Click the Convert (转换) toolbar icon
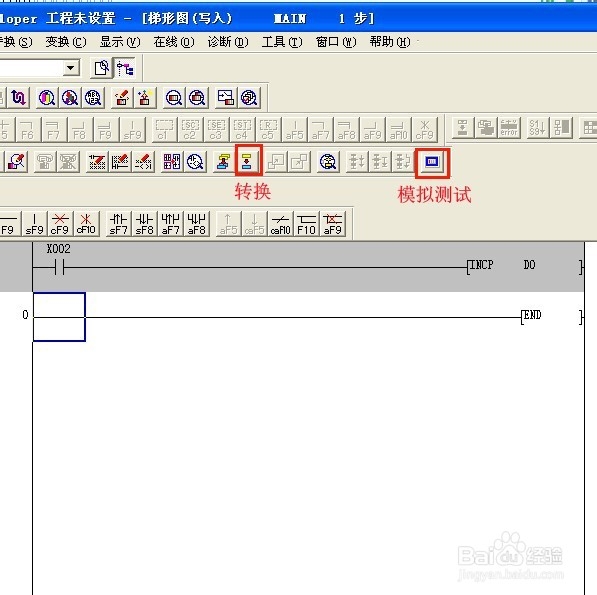 248,161
